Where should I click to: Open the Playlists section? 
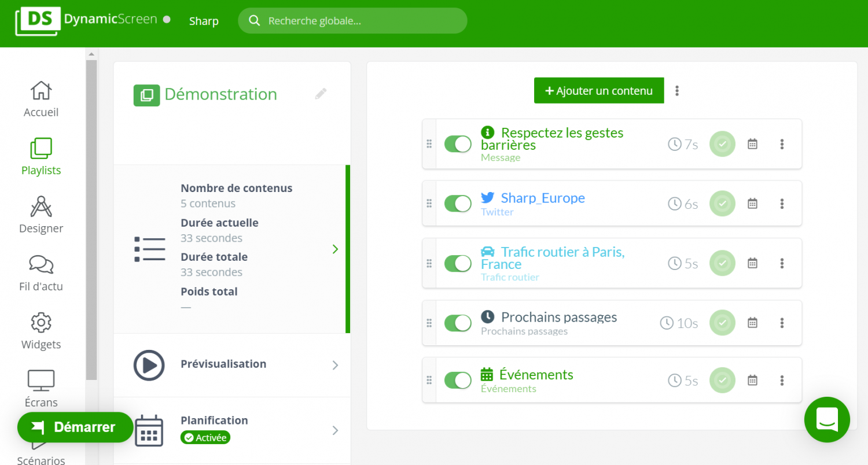pyautogui.click(x=41, y=157)
